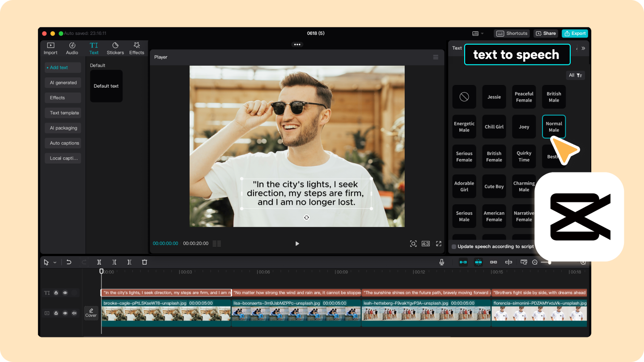The width and height of the screenshot is (644, 362).
Task: Select the 'None' voice option icon
Action: [464, 97]
